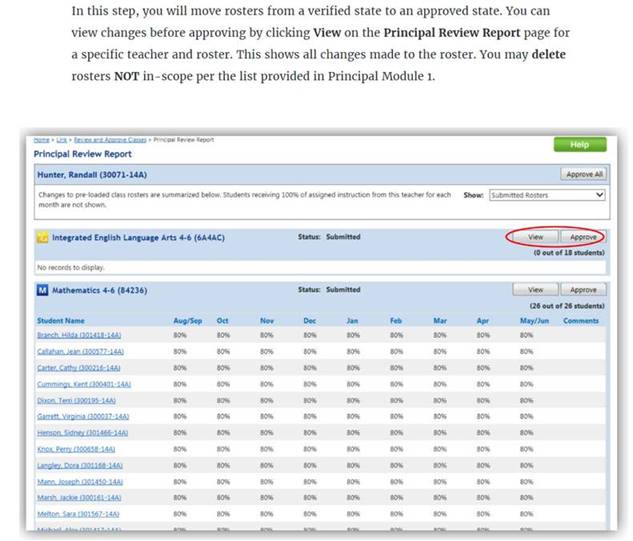Click the yellow Integrated English Language Arts icon
Image resolution: width=633 pixels, height=541 pixels.
point(42,238)
